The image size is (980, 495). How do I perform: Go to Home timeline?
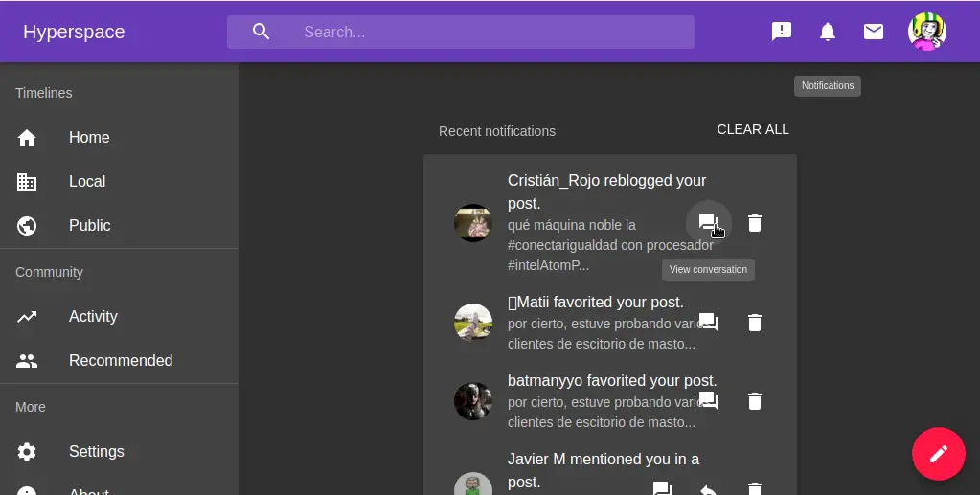(89, 137)
